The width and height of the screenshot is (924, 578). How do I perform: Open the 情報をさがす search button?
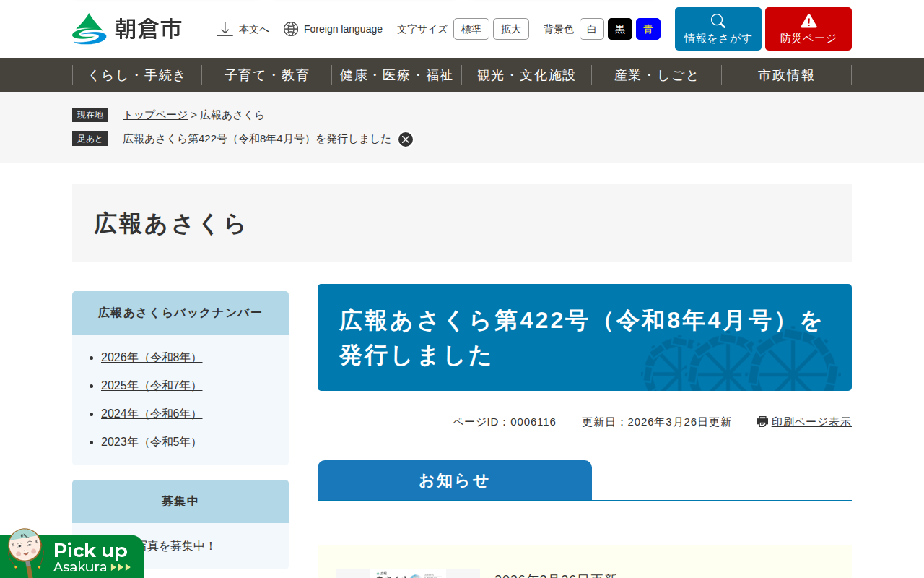(718, 29)
